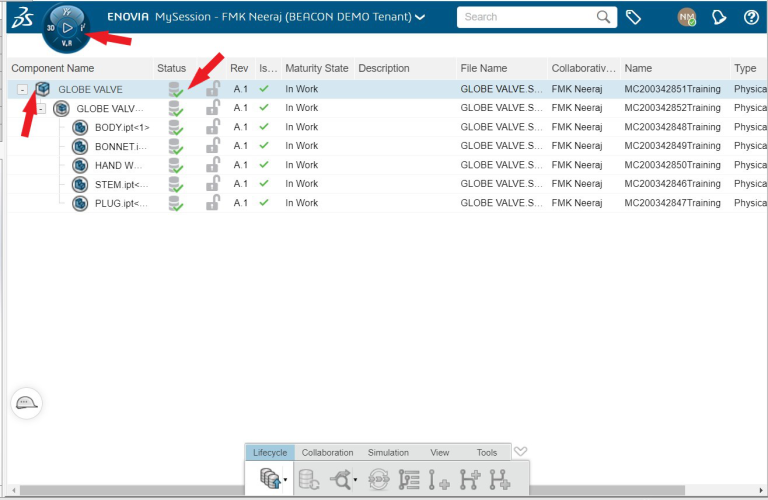768x500 pixels.
Task: Toggle the lock on BONNET row
Action: [213, 145]
